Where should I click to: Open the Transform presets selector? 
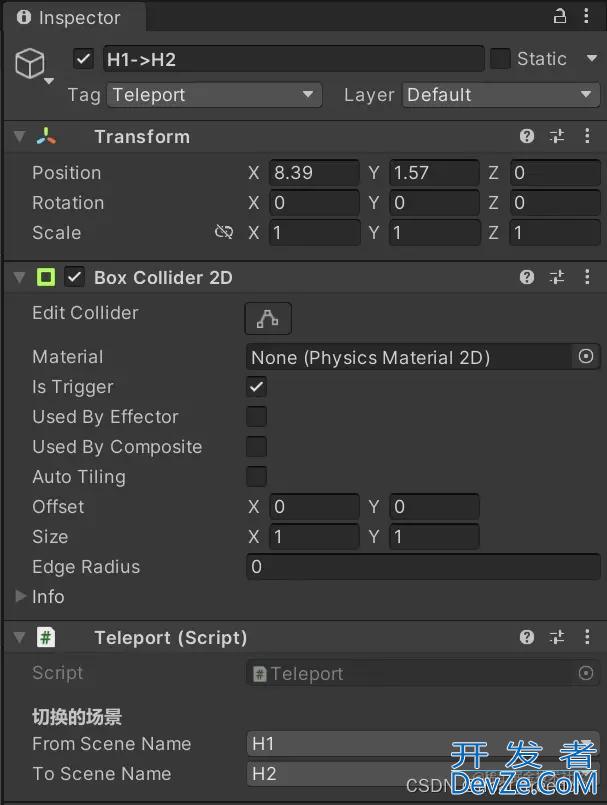(557, 136)
